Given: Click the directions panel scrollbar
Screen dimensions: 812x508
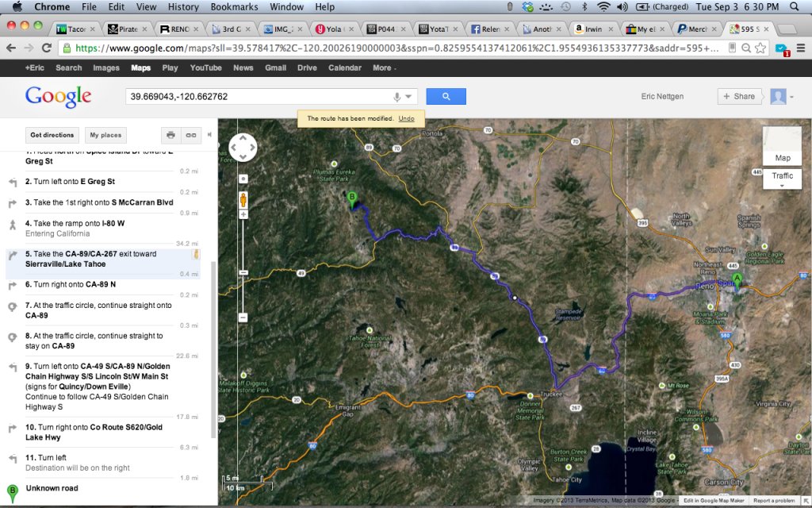Looking at the screenshot, I should pos(213,349).
